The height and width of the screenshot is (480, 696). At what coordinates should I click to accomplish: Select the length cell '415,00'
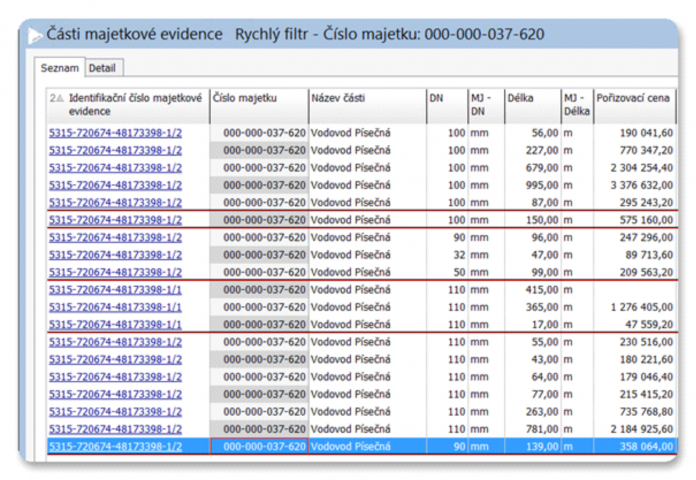coord(533,290)
